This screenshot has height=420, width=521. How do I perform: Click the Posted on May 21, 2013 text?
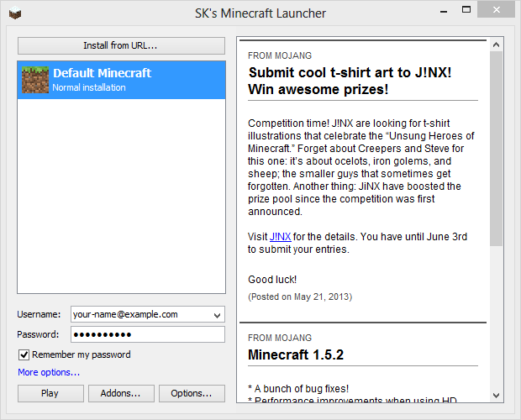300,297
